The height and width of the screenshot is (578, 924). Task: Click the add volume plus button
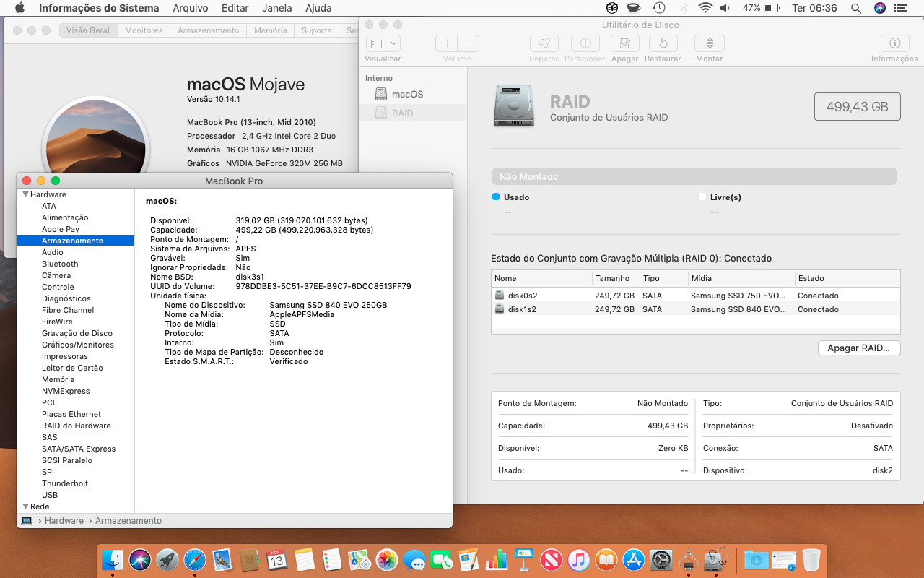pyautogui.click(x=447, y=43)
